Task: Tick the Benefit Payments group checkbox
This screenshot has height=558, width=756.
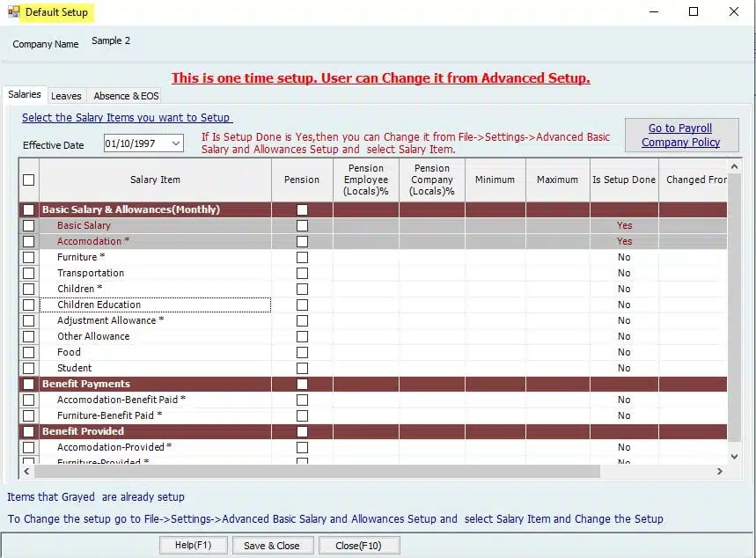Action: coord(29,384)
